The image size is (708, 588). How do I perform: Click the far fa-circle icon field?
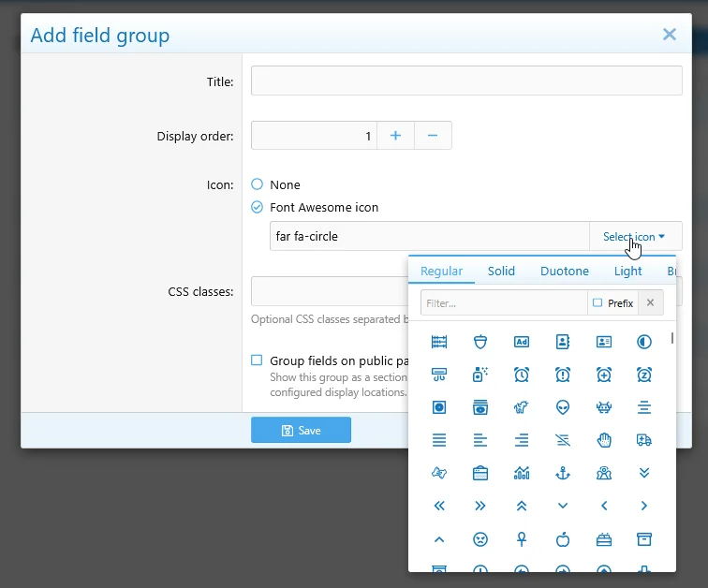pyautogui.click(x=430, y=236)
